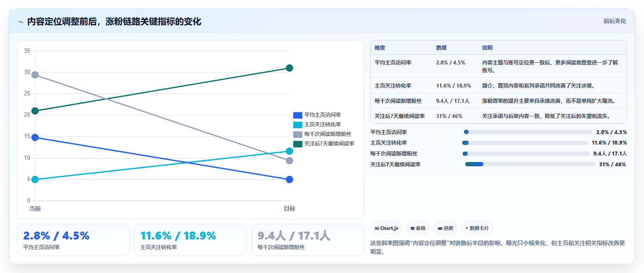Open the 2.8% / 4.5% stat card
Image resolution: width=644 pixels, height=273 pixels.
pyautogui.click(x=73, y=240)
